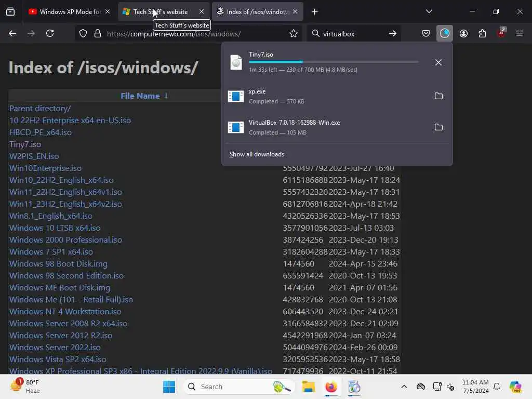Click the taskbar Search box

coord(238,387)
